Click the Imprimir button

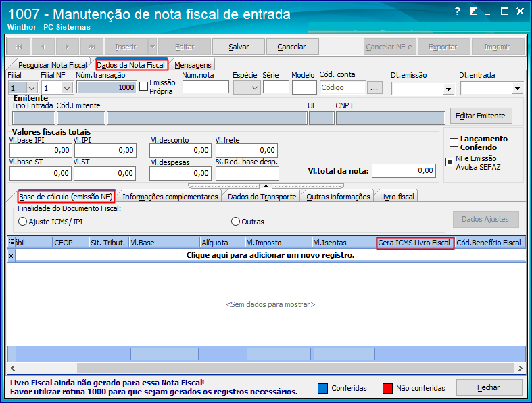tap(497, 47)
